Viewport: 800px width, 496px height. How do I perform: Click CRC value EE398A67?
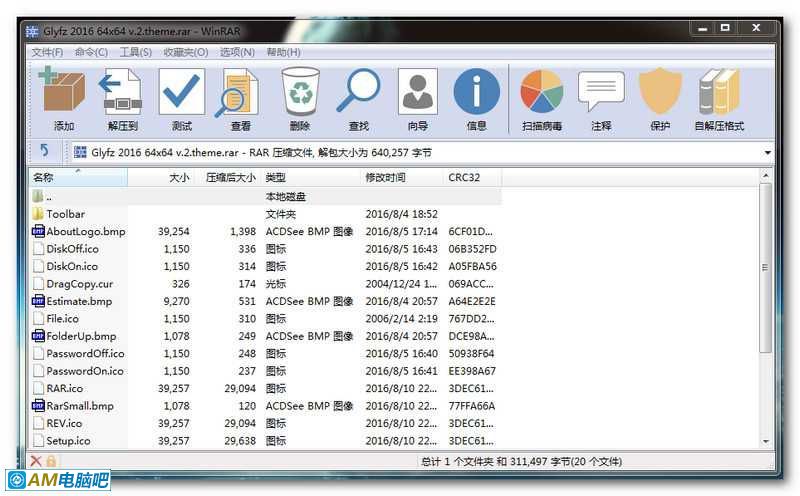click(472, 371)
